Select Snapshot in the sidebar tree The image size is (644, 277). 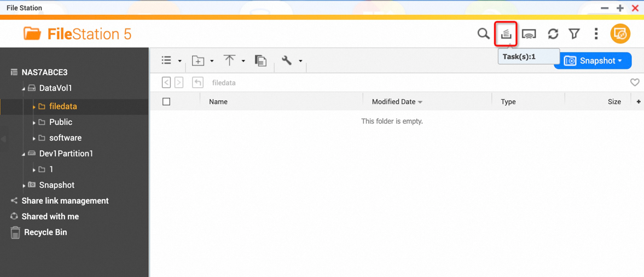57,185
